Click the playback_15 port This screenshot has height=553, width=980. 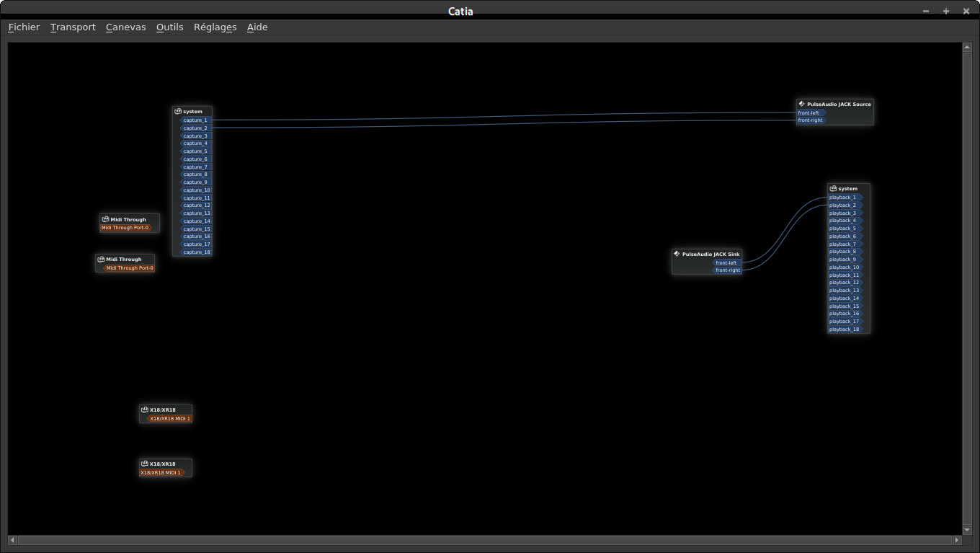coord(845,306)
